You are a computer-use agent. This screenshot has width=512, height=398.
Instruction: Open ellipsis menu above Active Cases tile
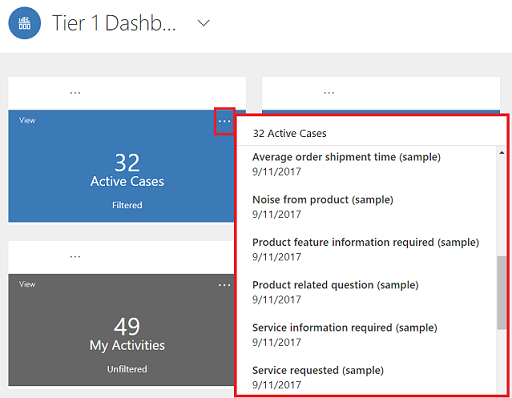(x=75, y=93)
